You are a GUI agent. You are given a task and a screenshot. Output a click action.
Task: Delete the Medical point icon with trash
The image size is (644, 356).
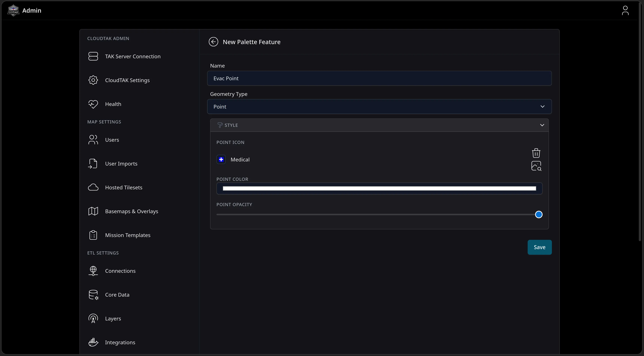(536, 153)
